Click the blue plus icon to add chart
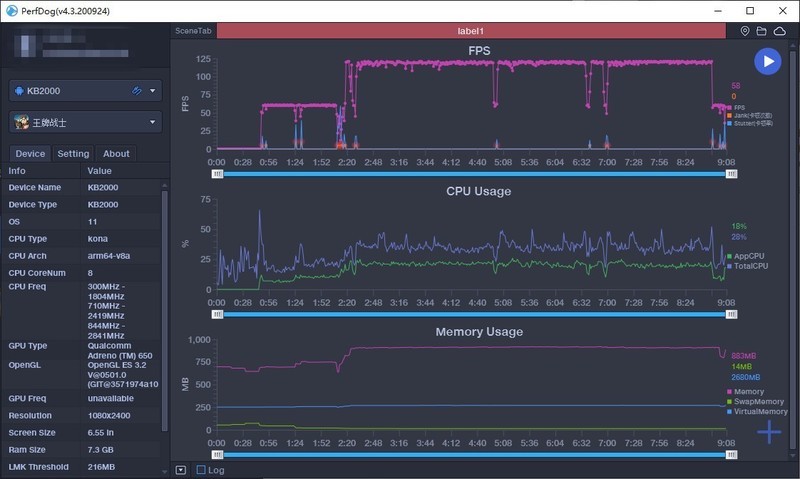 click(768, 432)
